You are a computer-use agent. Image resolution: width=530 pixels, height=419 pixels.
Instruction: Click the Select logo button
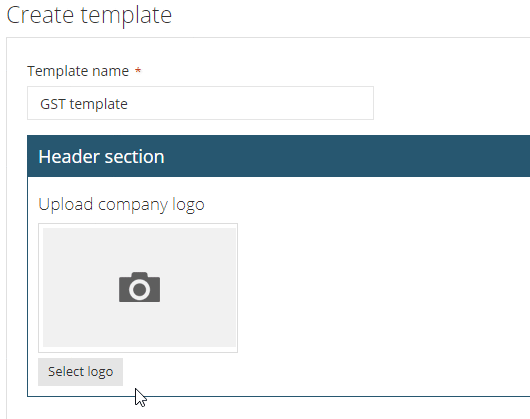(x=80, y=372)
